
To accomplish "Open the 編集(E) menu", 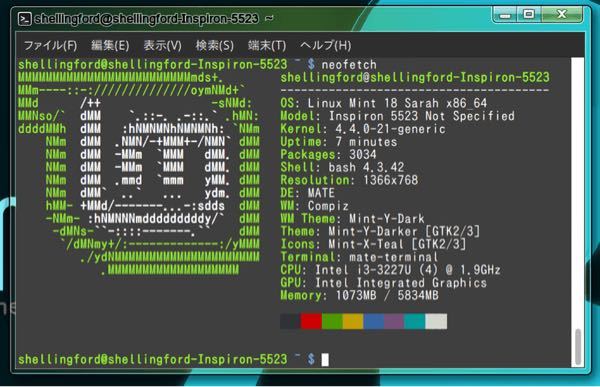I will pos(110,46).
